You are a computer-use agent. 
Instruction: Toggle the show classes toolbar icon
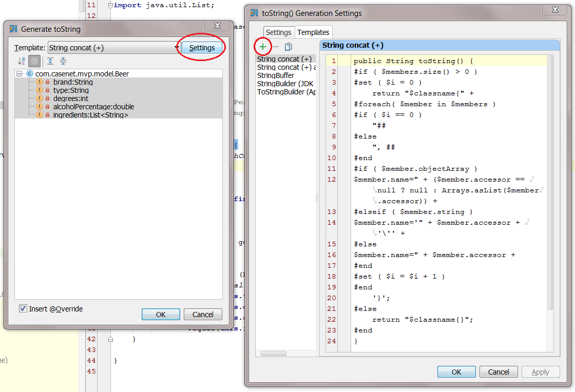[34, 61]
